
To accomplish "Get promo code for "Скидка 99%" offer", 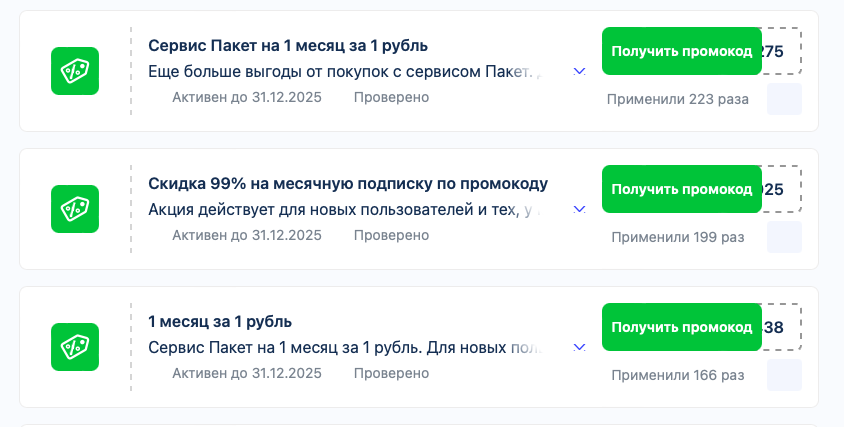I will (681, 189).
